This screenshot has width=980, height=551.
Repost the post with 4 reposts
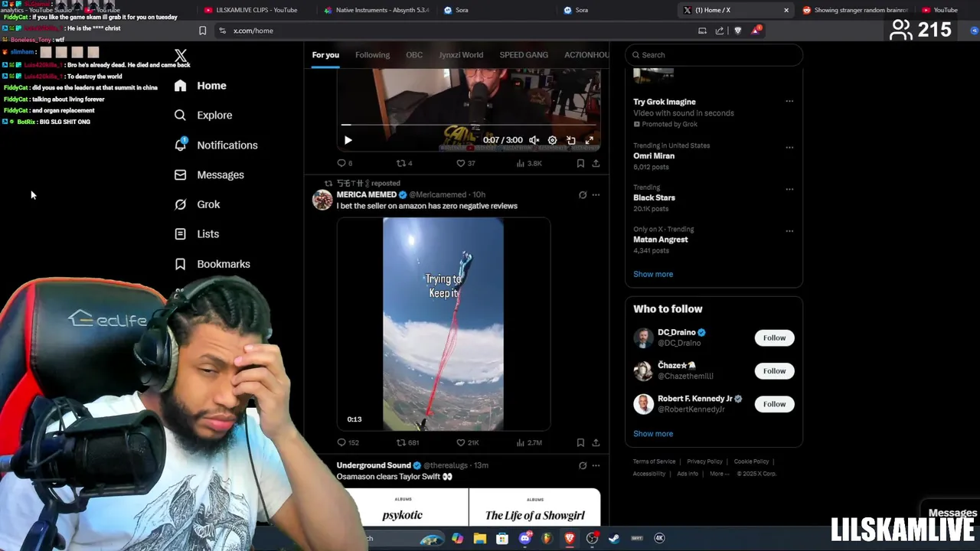(x=403, y=163)
